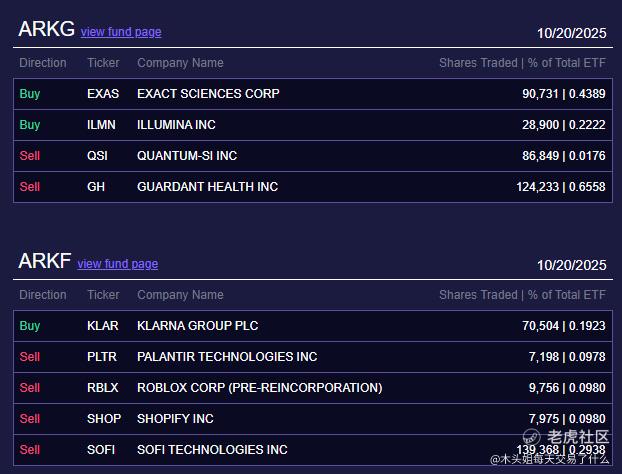This screenshot has width=622, height=474.
Task: Click the RBLX ticker symbol
Action: pos(103,388)
